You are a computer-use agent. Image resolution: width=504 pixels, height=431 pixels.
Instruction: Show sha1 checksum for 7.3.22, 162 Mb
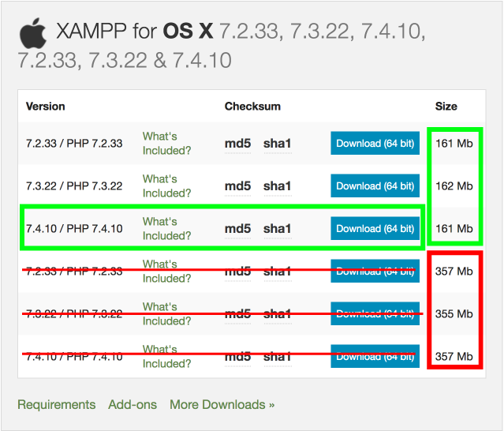[278, 186]
